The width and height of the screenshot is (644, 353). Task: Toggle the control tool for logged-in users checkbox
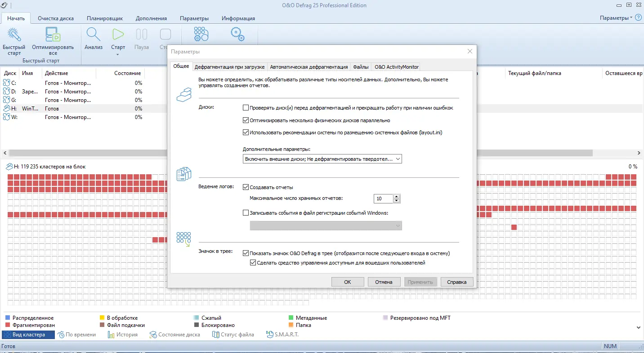(x=253, y=263)
